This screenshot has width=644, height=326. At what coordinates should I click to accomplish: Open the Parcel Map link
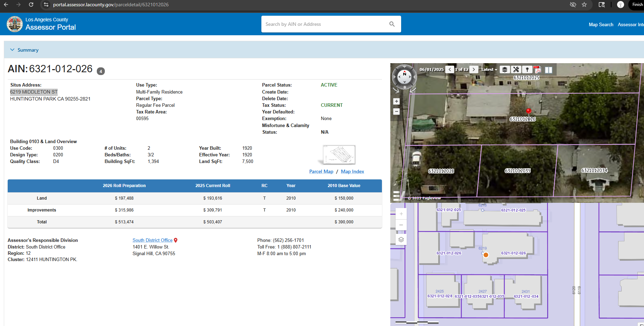321,171
